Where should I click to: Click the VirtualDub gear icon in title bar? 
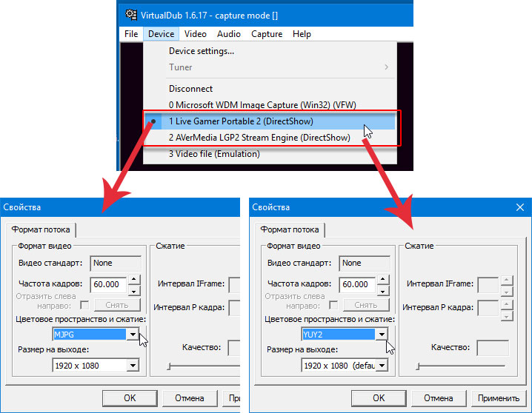pos(131,15)
